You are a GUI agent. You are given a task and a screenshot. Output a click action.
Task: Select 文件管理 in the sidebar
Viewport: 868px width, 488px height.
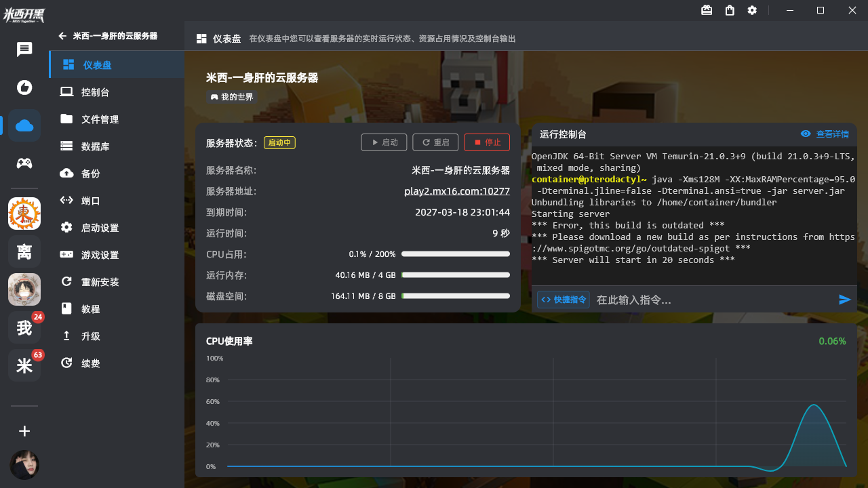pos(100,119)
